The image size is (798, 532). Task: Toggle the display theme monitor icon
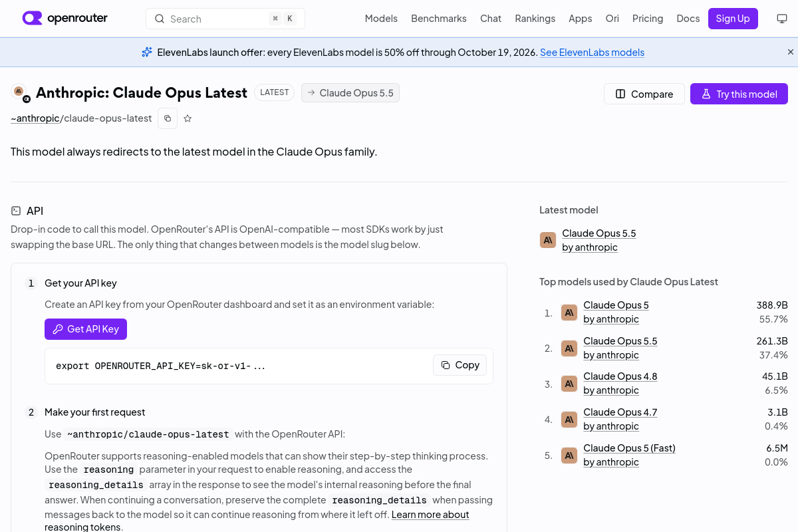[782, 19]
